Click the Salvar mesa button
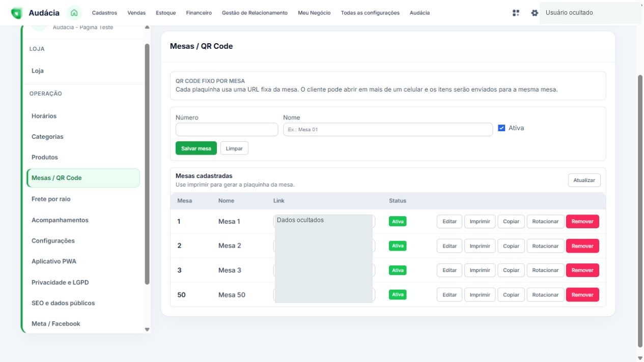Screen dimensions: 644x362 tap(197, 148)
